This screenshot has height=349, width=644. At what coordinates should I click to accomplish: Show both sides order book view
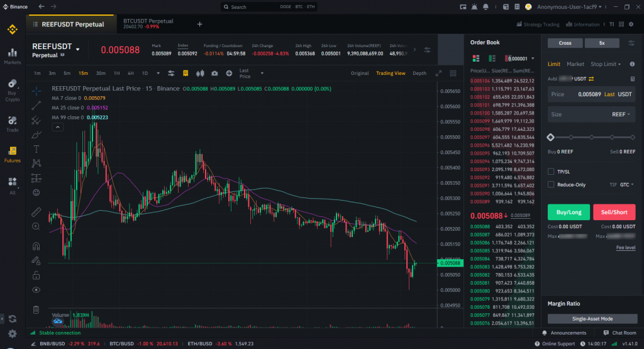click(476, 58)
